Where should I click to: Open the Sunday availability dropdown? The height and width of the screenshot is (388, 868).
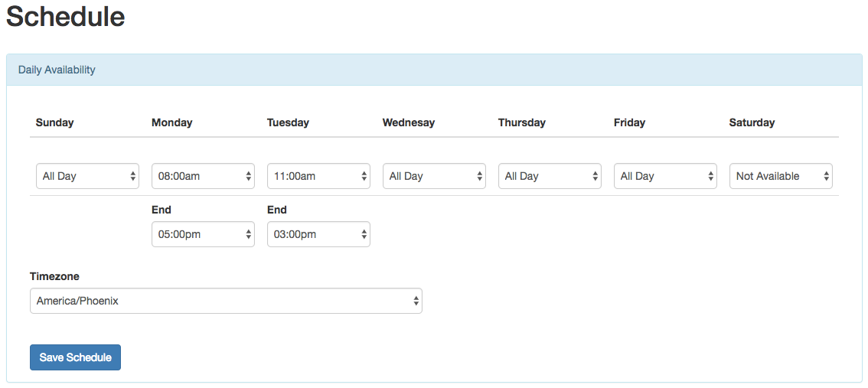(87, 176)
